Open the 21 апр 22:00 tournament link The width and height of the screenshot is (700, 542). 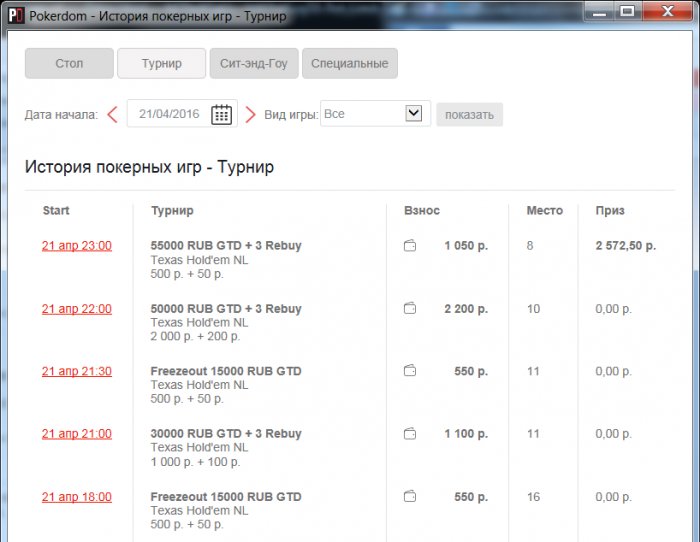pyautogui.click(x=77, y=309)
